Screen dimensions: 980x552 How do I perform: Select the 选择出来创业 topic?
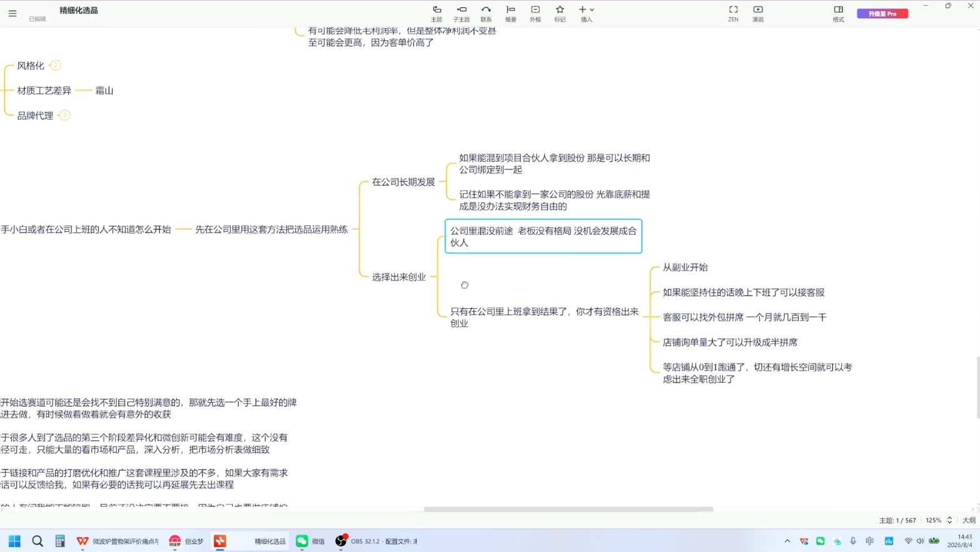coord(399,277)
